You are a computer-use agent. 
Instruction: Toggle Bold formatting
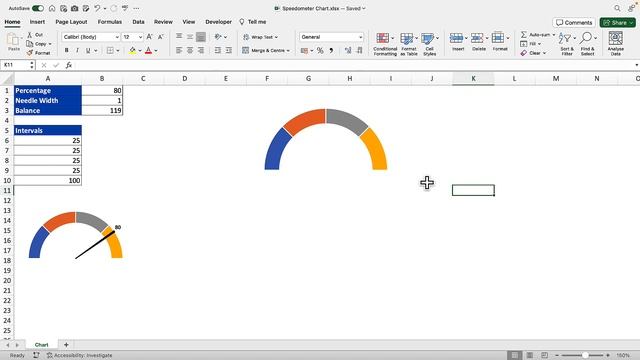[x=67, y=51]
